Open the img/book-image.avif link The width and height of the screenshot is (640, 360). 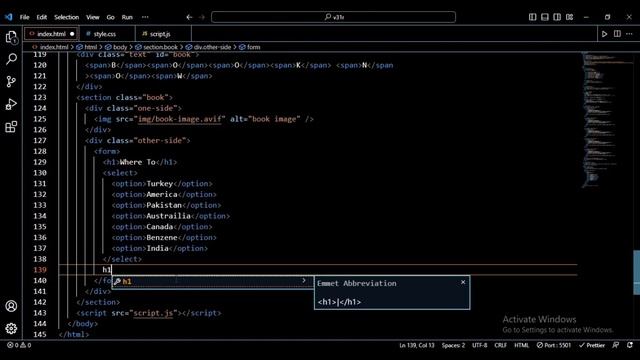180,119
